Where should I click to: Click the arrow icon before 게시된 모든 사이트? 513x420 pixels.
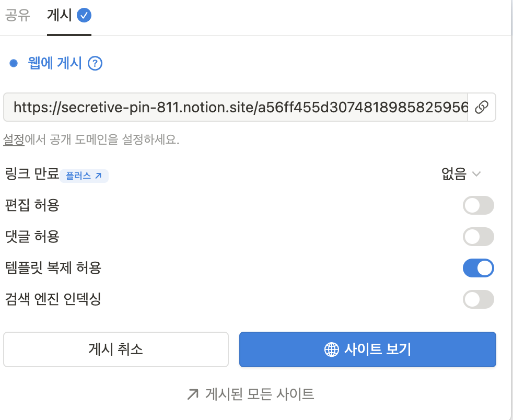tap(193, 394)
